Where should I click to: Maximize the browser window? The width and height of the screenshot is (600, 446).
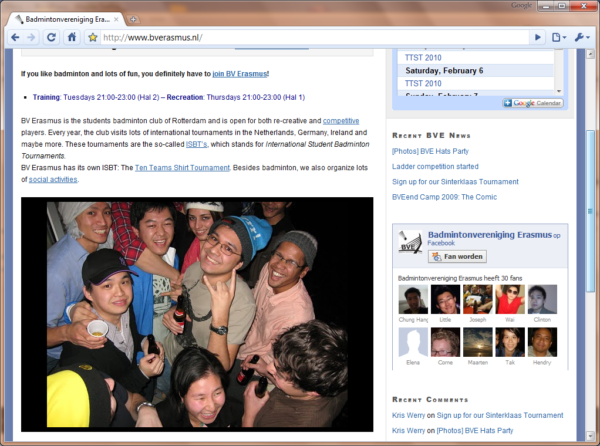561,6
